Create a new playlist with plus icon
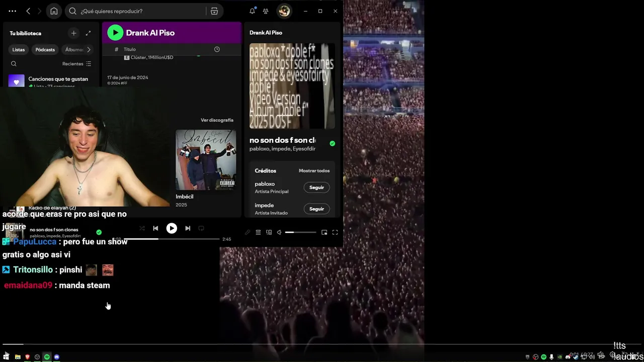The width and height of the screenshot is (644, 362). point(73,33)
